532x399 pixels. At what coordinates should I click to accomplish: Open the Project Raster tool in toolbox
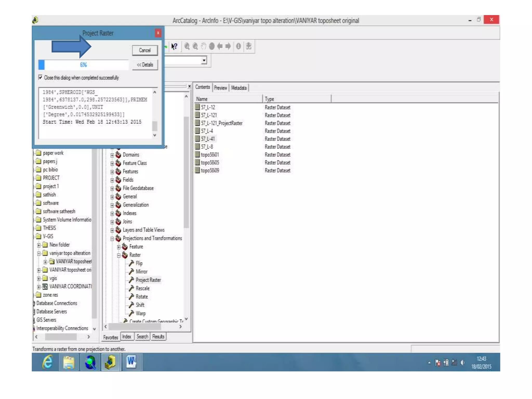[x=148, y=280]
